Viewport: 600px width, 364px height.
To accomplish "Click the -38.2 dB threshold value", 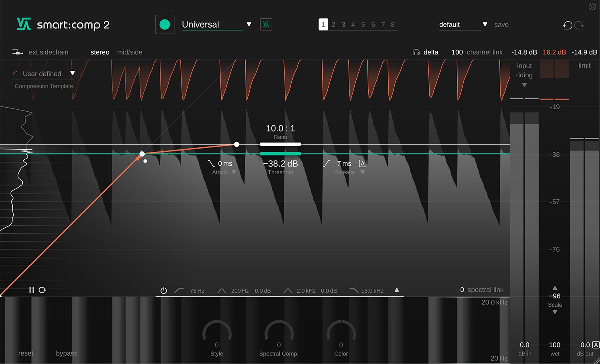I will pyautogui.click(x=281, y=163).
